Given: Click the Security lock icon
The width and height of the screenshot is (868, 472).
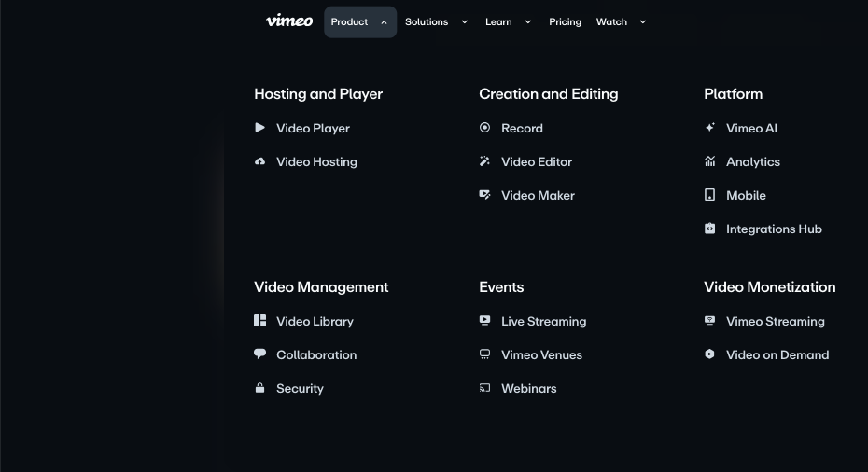Looking at the screenshot, I should point(259,387).
